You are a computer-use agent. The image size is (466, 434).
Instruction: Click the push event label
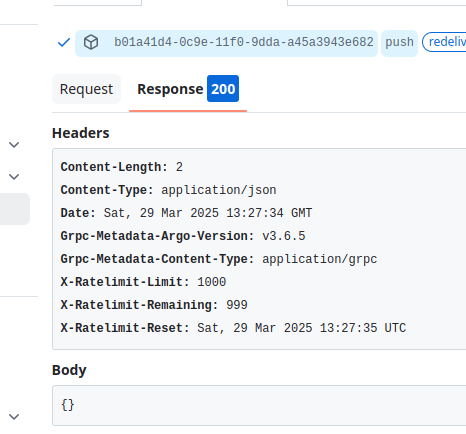[x=399, y=43]
